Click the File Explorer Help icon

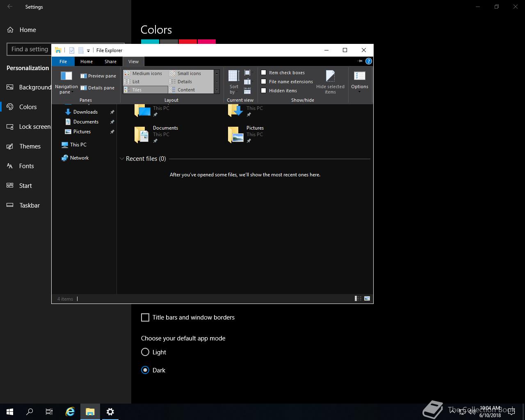[369, 61]
